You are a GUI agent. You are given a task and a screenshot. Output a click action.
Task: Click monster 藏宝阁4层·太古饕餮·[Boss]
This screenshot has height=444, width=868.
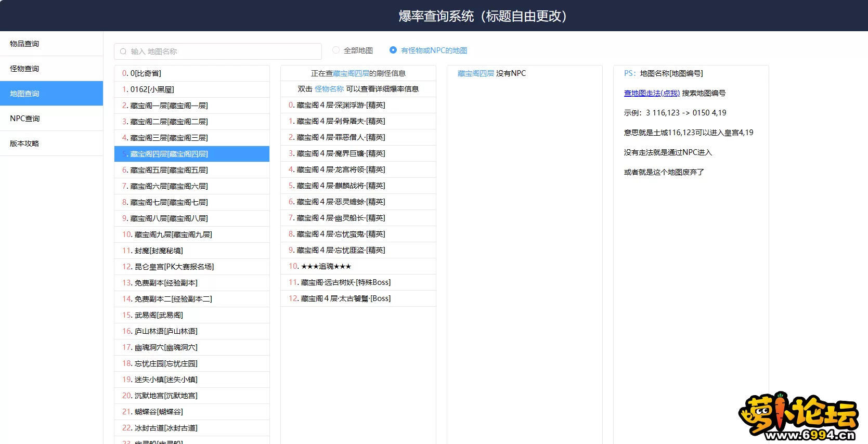358,298
